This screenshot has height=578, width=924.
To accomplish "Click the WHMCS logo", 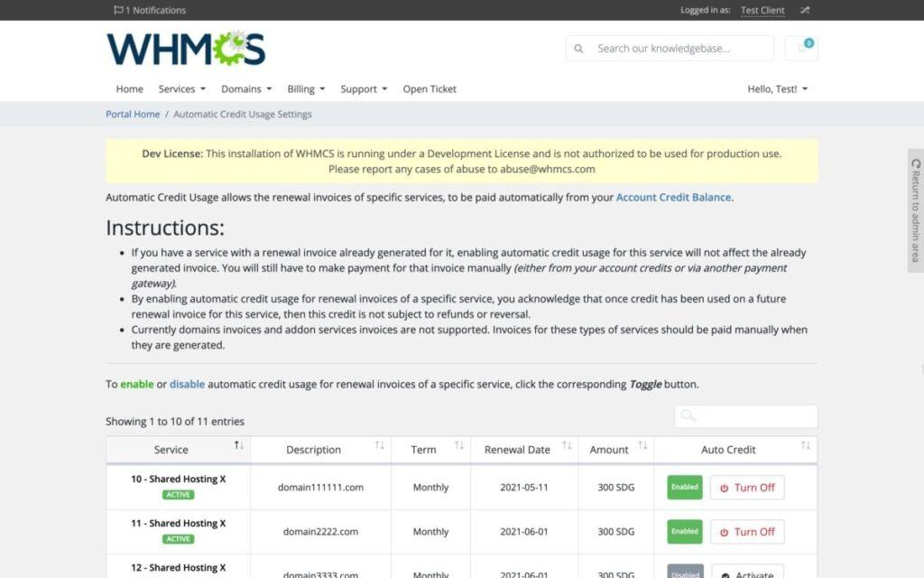I will (186, 49).
